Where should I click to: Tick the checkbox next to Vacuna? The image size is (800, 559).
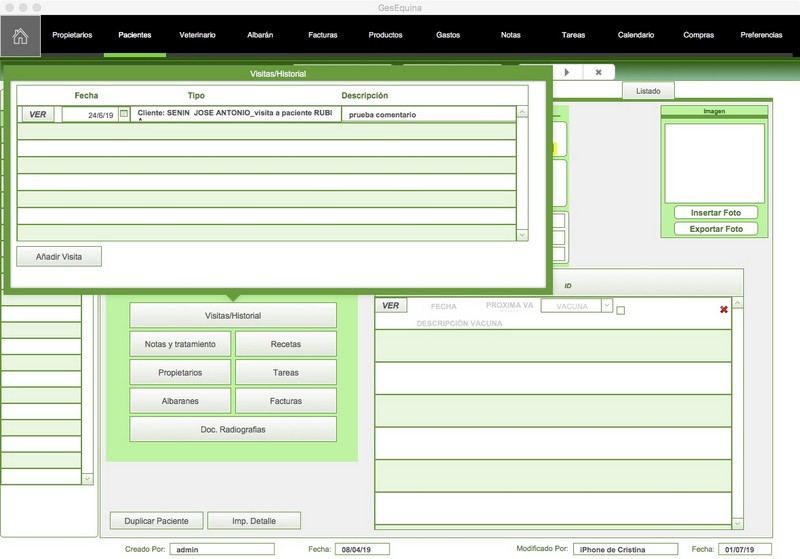click(620, 310)
